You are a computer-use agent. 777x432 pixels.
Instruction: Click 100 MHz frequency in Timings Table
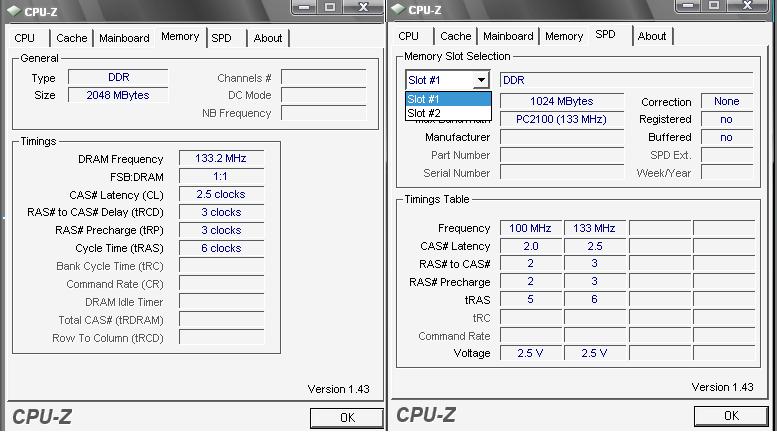pos(531,228)
